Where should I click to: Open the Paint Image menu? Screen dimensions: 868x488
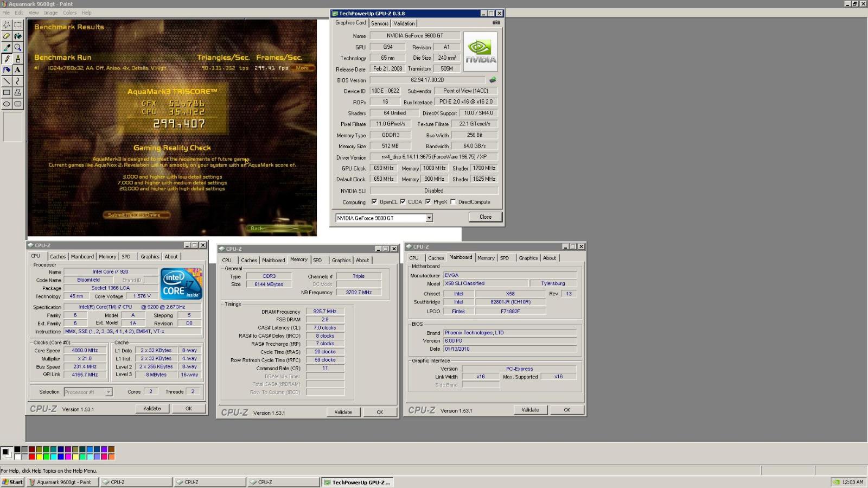(x=50, y=12)
